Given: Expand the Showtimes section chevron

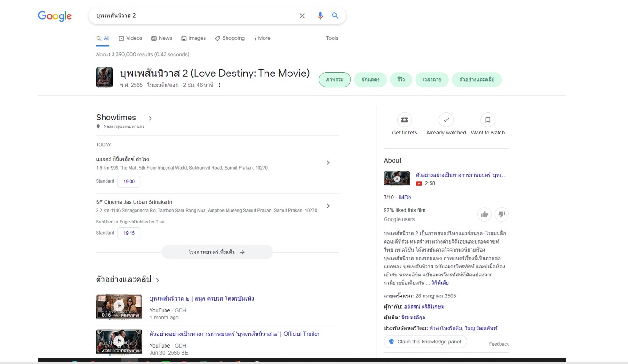Looking at the screenshot, I should click(x=150, y=119).
